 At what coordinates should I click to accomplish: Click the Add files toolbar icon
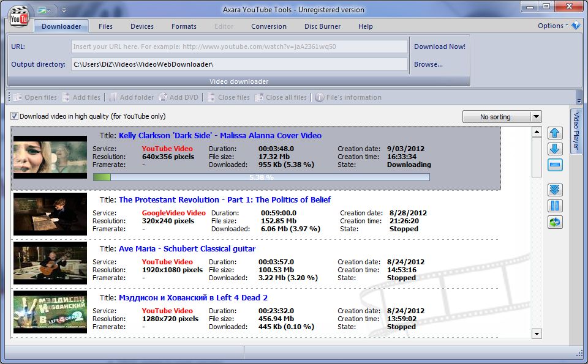(66, 97)
